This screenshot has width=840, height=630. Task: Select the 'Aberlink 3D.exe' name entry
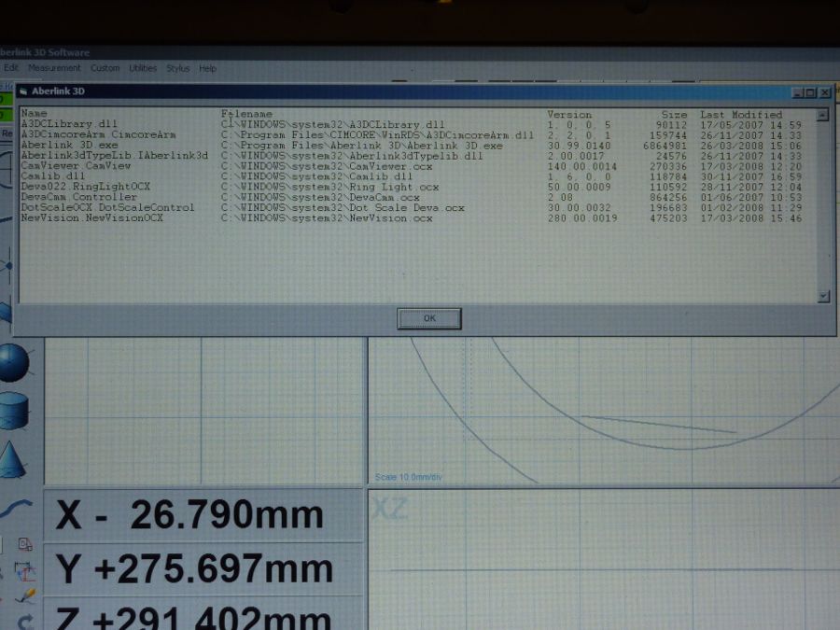pyautogui.click(x=69, y=146)
